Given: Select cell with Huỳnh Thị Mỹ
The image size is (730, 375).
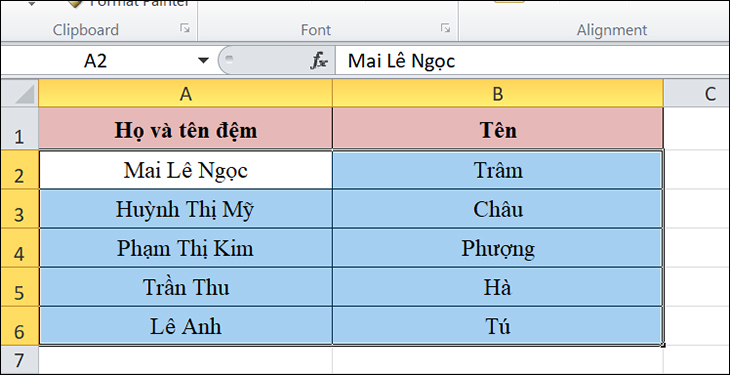Looking at the screenshot, I should coord(186,209).
